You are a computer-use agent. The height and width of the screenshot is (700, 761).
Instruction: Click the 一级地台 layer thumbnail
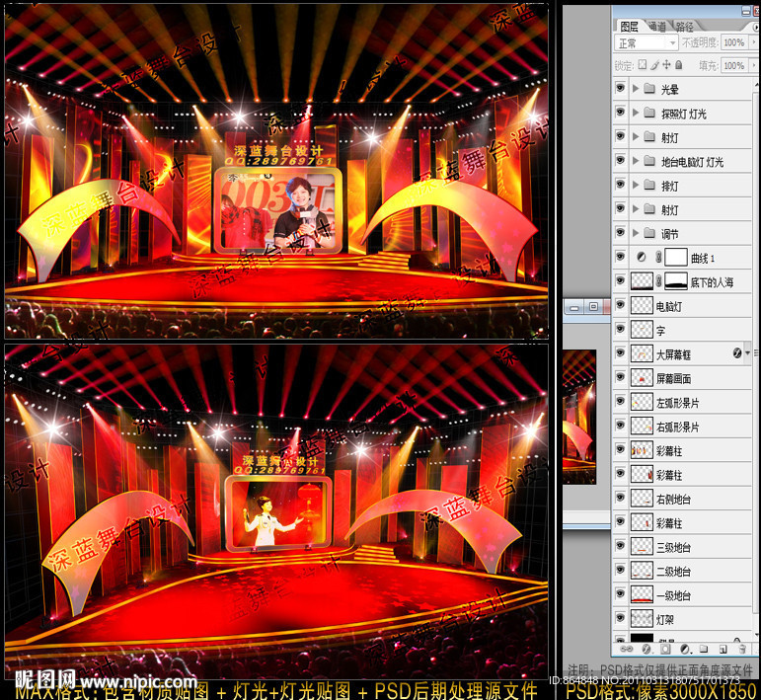click(642, 594)
